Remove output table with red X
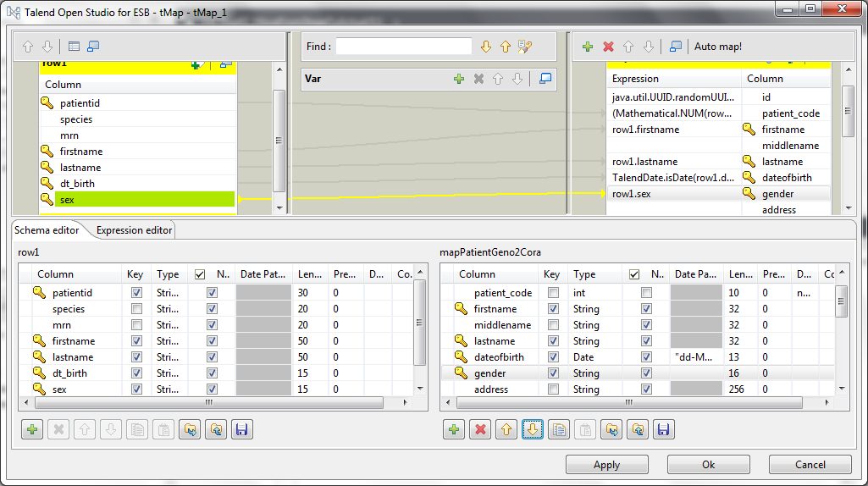This screenshot has width=868, height=486. click(x=608, y=47)
